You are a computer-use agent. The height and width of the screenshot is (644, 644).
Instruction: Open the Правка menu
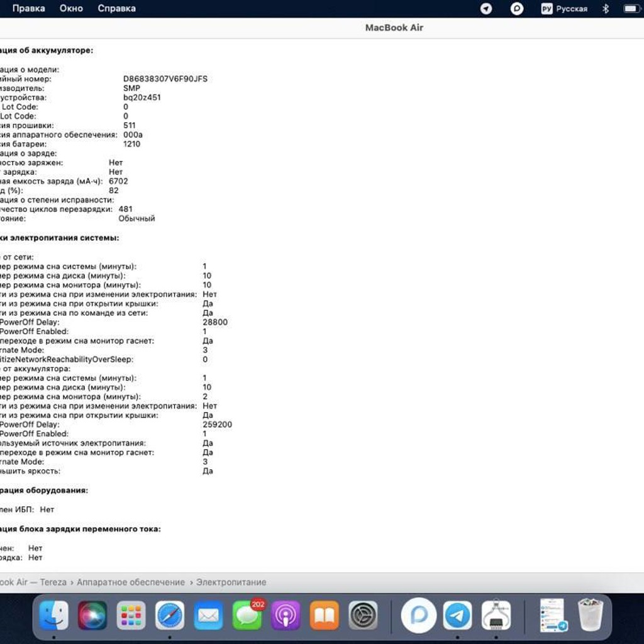29,8
